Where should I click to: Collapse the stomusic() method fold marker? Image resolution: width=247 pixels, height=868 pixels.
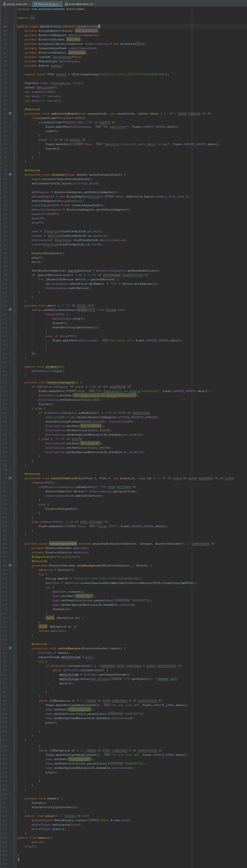click(x=16, y=367)
